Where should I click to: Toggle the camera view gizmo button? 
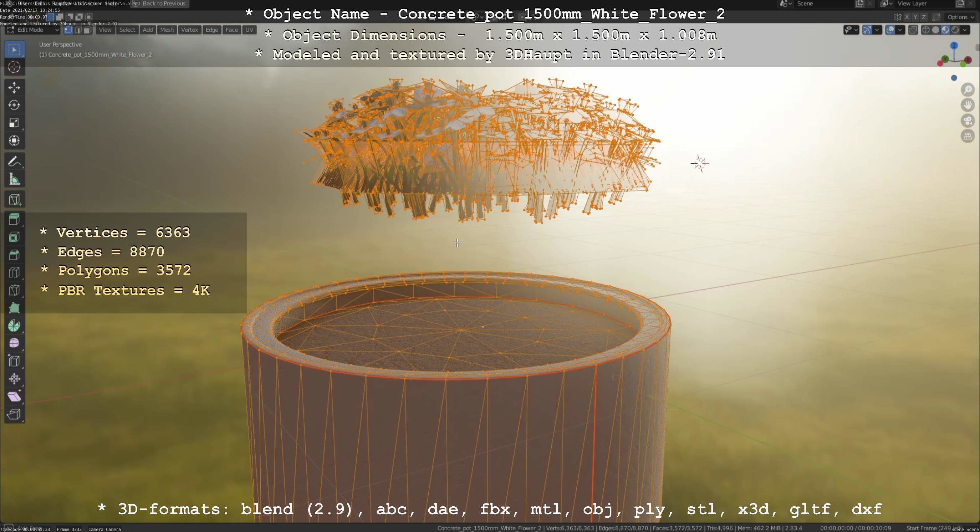(x=968, y=121)
